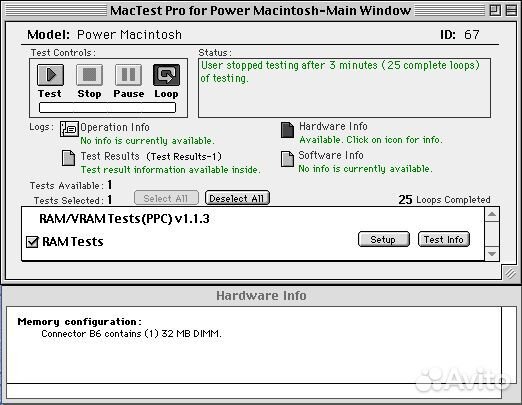The height and width of the screenshot is (405, 522).
Task: Click the test list scroll up arrow
Action: [492, 214]
